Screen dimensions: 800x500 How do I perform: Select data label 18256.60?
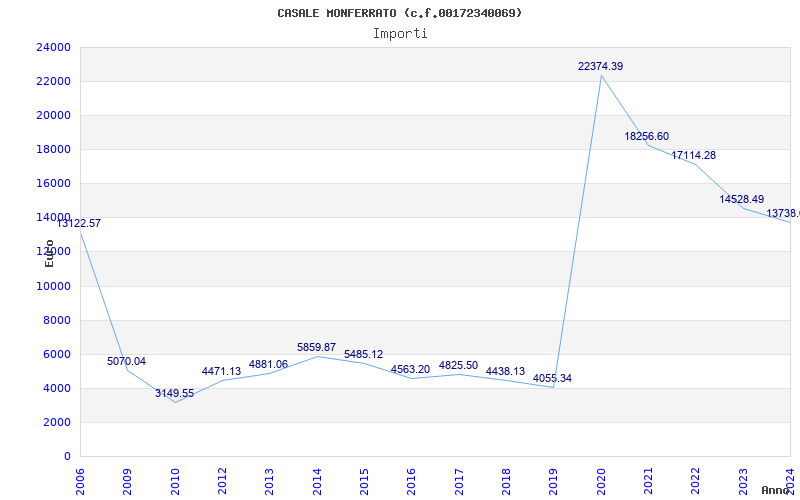click(x=646, y=136)
